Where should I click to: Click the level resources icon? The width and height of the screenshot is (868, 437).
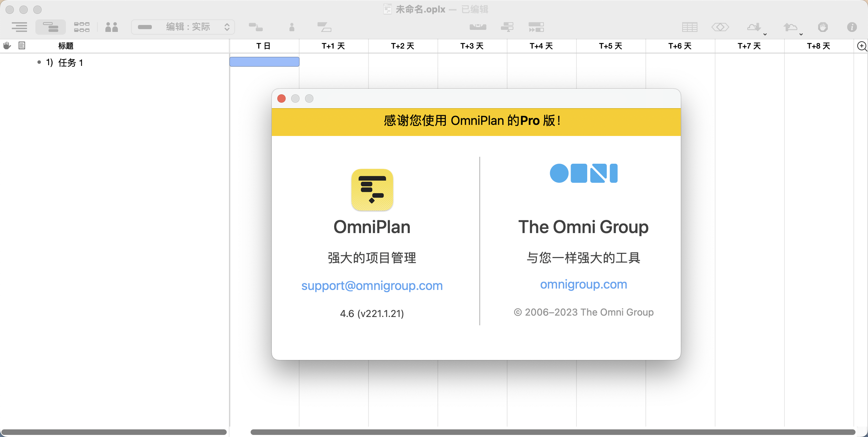click(x=478, y=27)
